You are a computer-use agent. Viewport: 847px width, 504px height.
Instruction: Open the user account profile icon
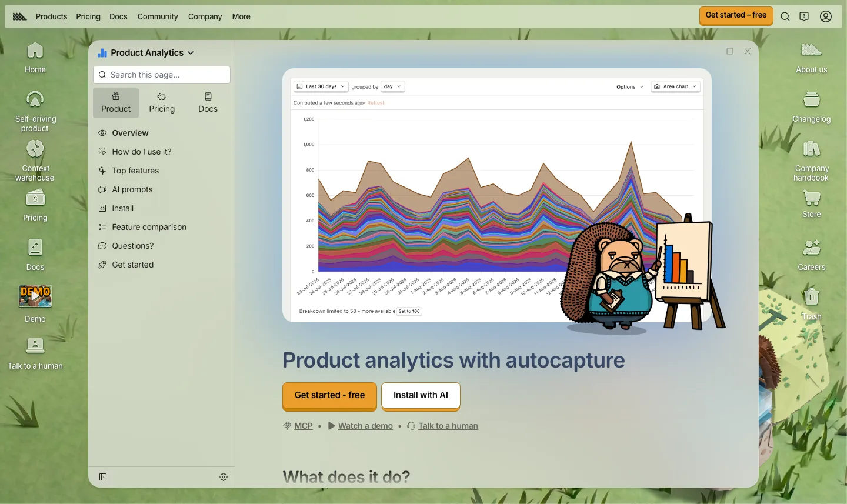[826, 16]
